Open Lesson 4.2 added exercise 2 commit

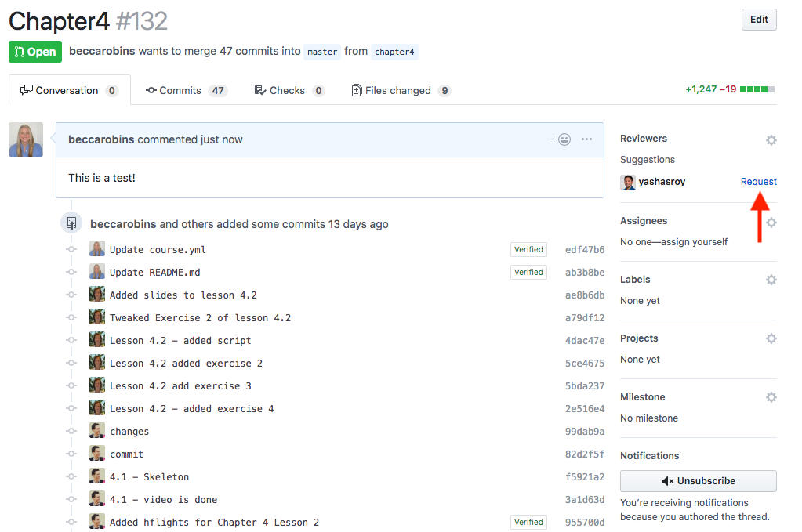[186, 364]
